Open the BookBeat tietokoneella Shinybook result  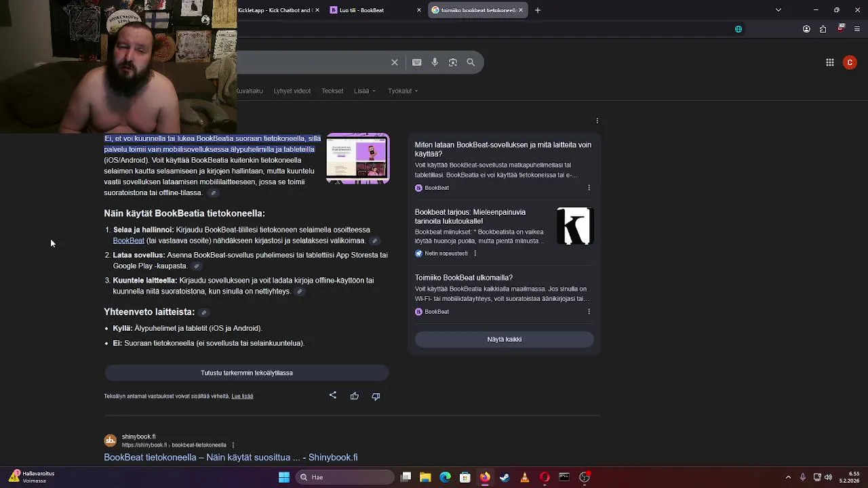click(x=231, y=457)
